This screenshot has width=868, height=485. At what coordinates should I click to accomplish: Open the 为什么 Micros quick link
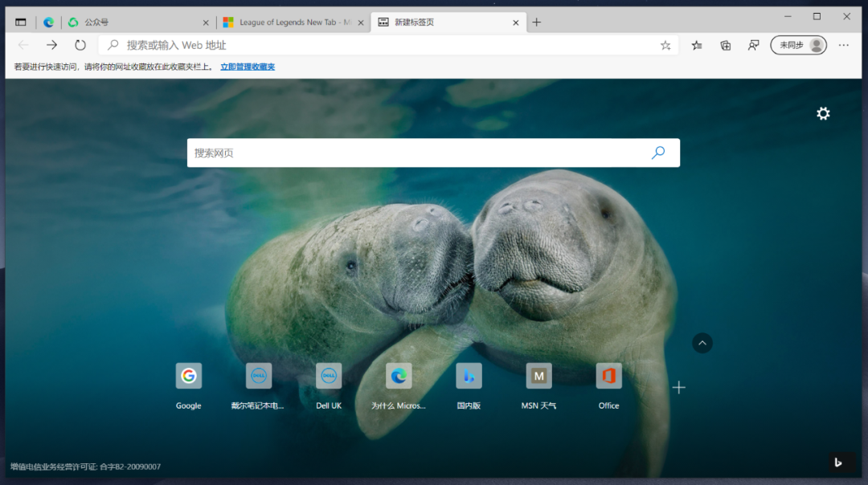399,386
